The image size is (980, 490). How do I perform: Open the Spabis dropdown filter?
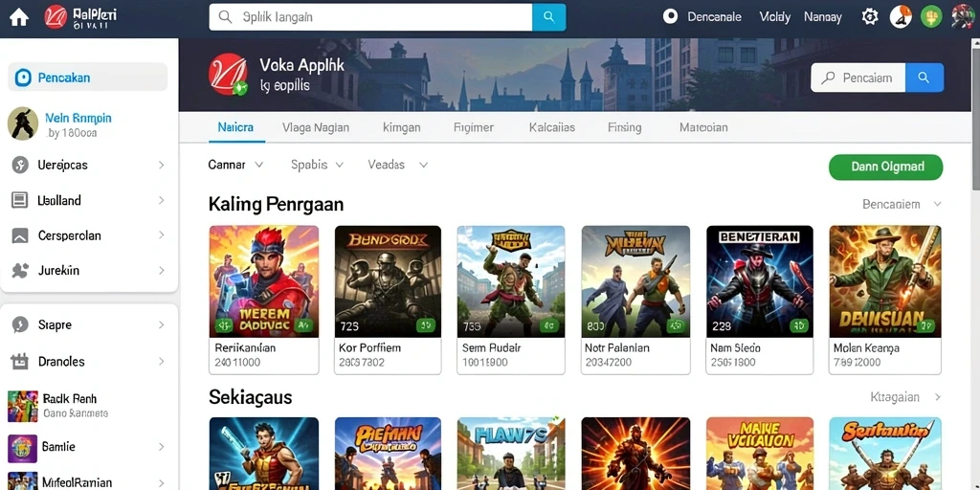click(x=318, y=165)
